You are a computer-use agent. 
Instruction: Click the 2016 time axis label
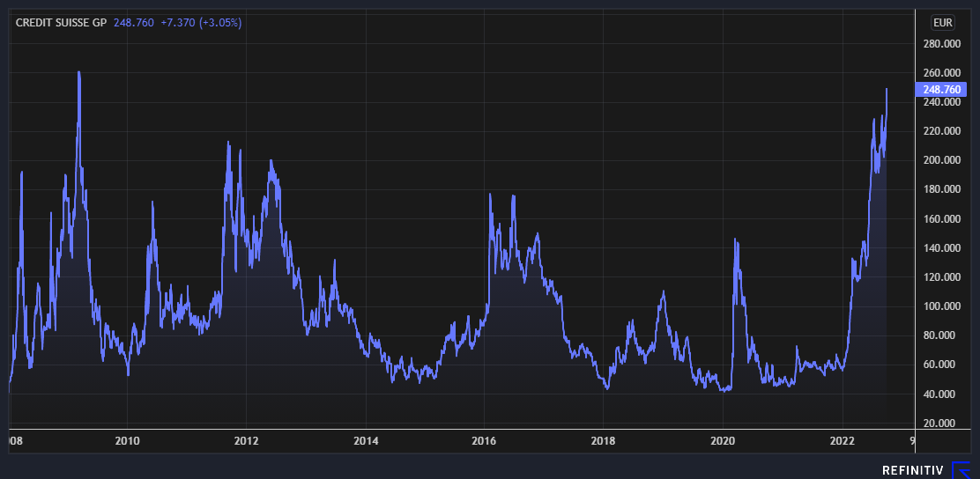[x=485, y=441]
